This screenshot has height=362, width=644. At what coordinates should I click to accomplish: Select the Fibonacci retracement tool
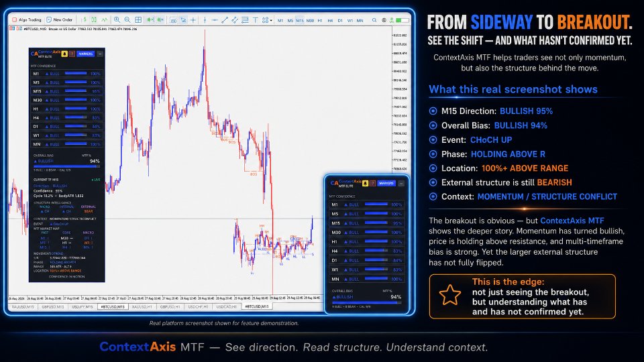click(245, 19)
